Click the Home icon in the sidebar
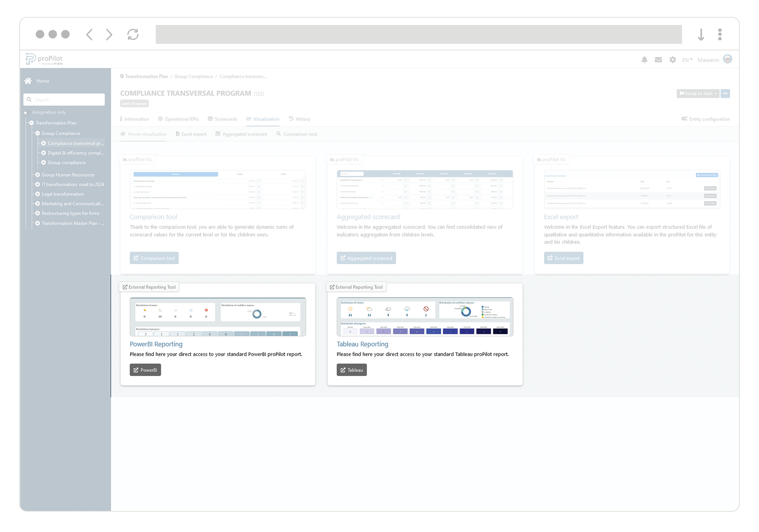 point(28,81)
